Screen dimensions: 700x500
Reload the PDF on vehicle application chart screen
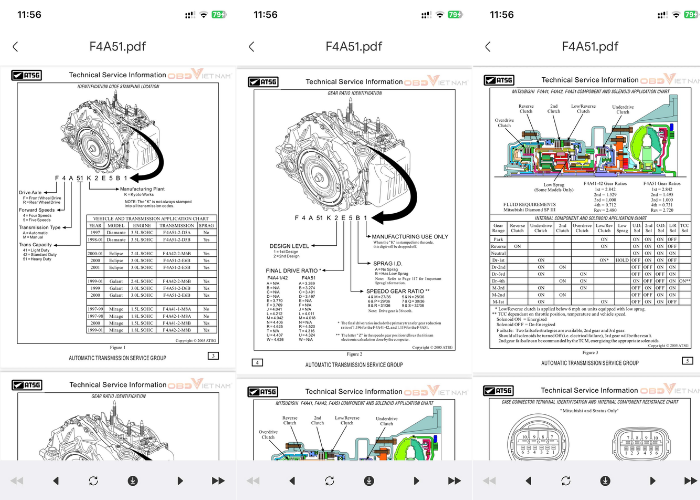click(93, 481)
